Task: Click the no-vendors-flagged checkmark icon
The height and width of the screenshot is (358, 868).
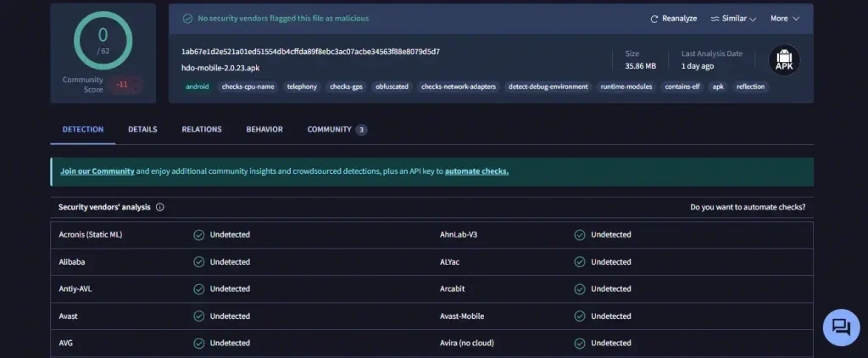Action: point(187,19)
